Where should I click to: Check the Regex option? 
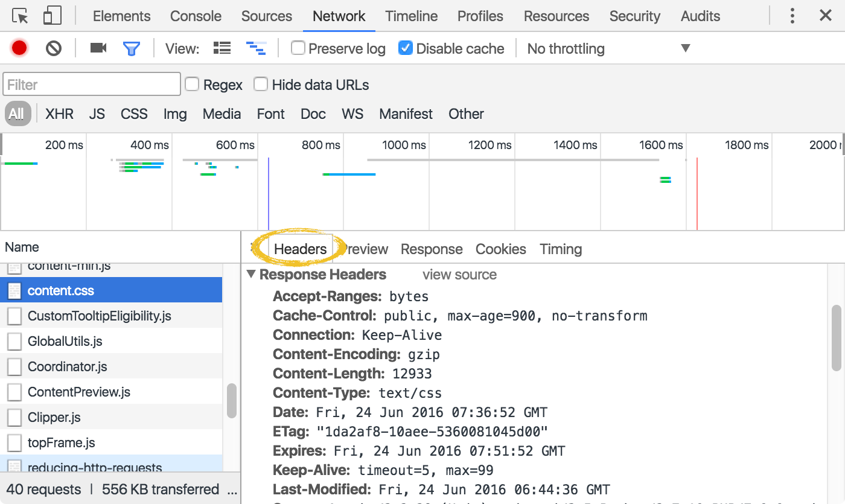[192, 85]
